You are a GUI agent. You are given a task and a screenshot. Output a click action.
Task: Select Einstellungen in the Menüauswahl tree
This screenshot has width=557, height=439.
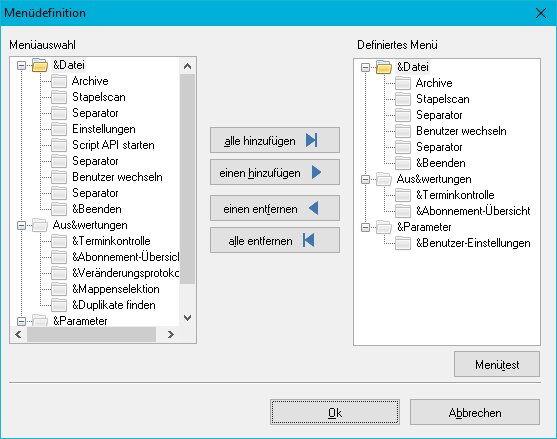click(104, 129)
